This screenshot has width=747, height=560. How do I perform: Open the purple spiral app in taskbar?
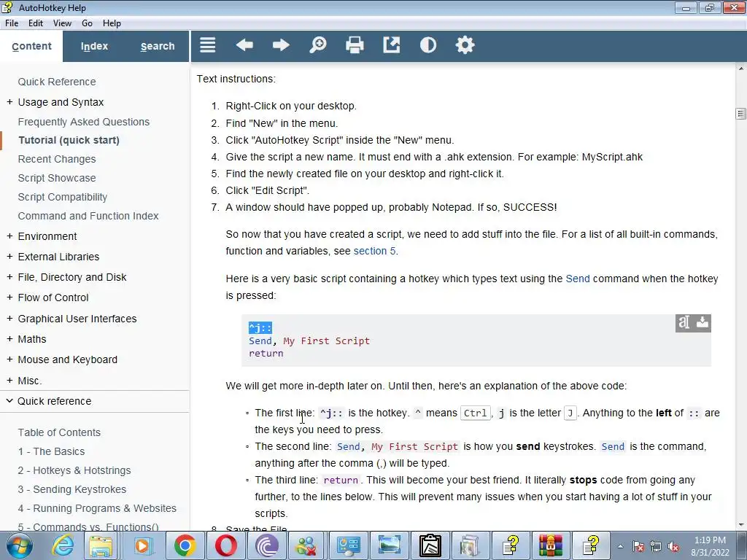click(x=267, y=545)
